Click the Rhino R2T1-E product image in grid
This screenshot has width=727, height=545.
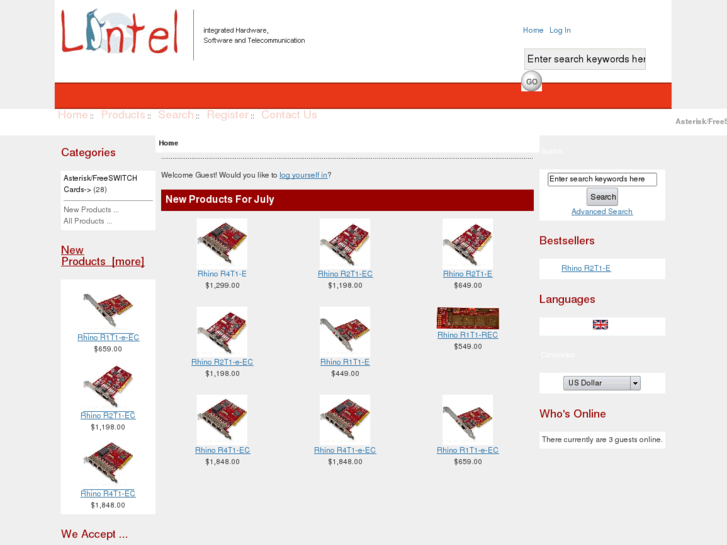click(x=467, y=244)
